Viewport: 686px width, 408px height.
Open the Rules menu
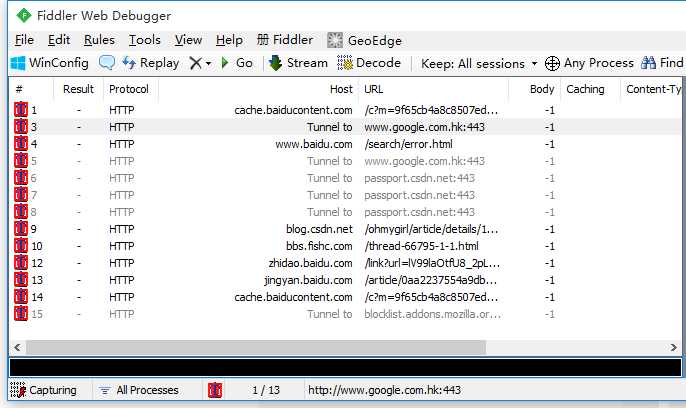tap(99, 40)
